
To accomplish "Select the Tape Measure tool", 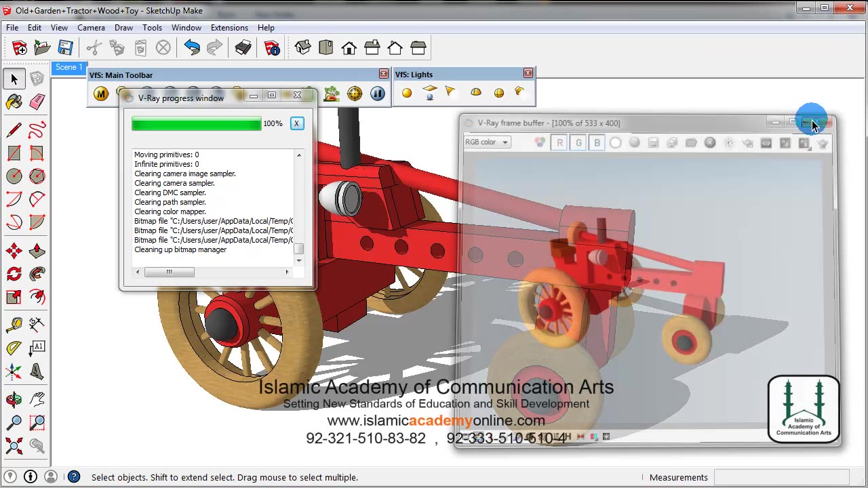I will pyautogui.click(x=14, y=325).
